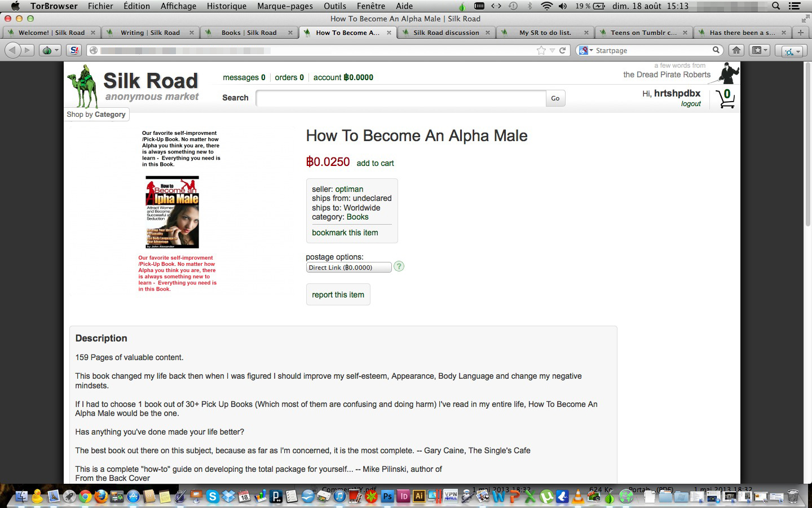Switch to the My SR to do list tab
Screen dimensions: 812x508
(545, 32)
